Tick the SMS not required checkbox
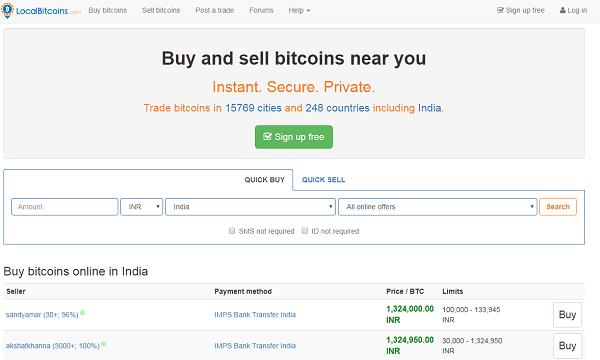 [x=232, y=231]
